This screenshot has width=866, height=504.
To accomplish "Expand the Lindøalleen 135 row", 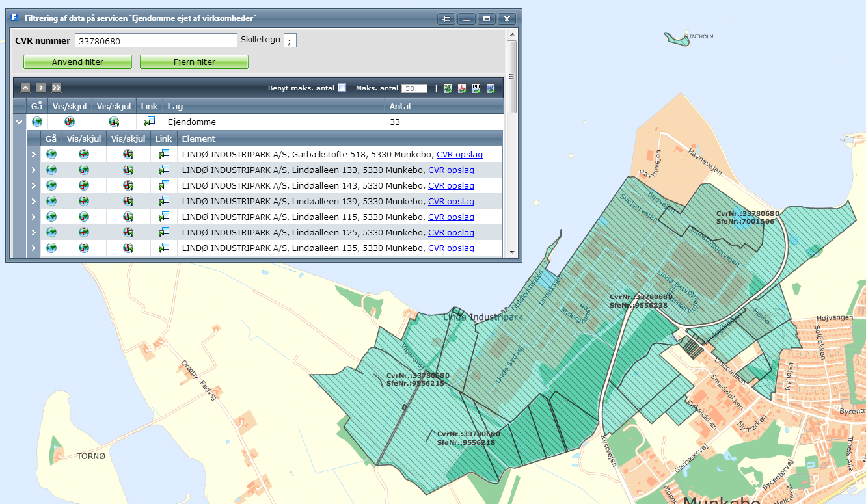I will 34,248.
